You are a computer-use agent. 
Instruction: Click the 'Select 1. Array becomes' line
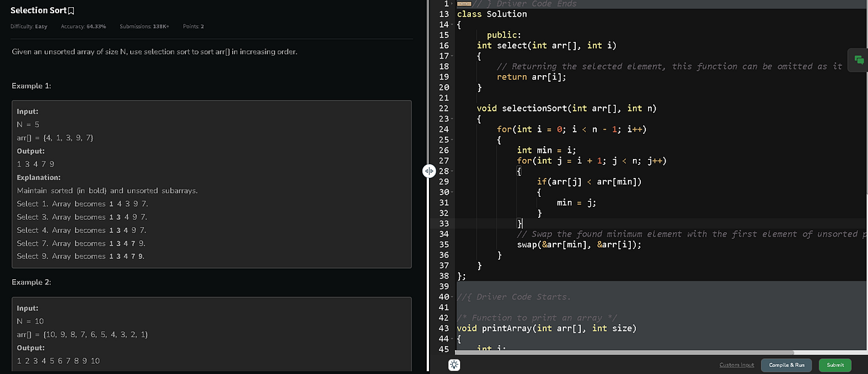click(82, 204)
